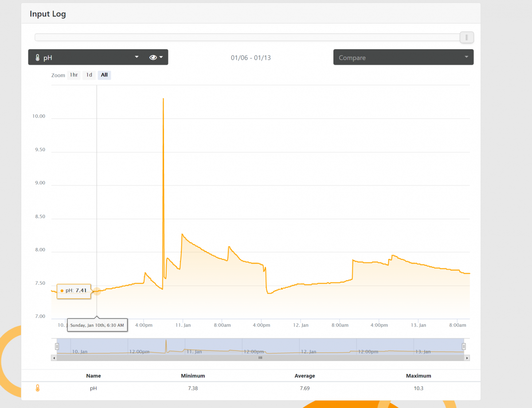Click the "Maximum" column header
This screenshot has width=532, height=408.
coord(419,376)
